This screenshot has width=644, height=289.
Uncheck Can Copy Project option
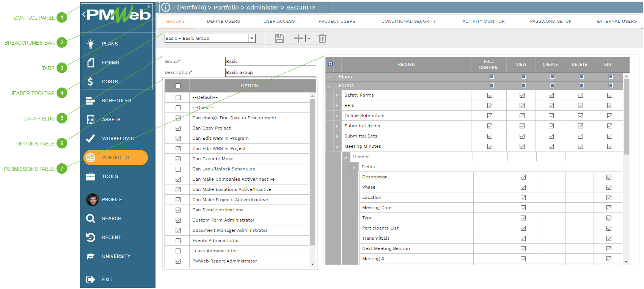(178, 128)
